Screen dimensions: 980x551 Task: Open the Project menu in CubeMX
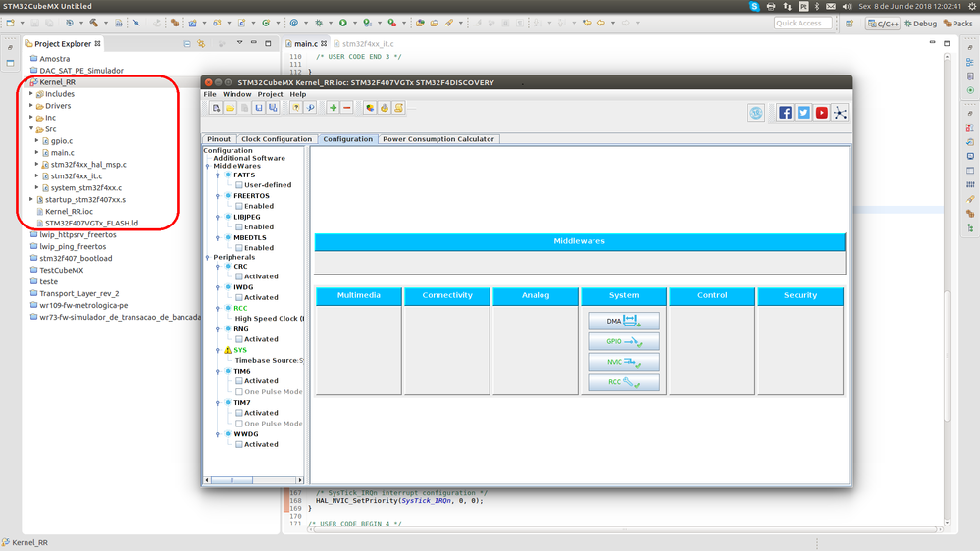270,94
